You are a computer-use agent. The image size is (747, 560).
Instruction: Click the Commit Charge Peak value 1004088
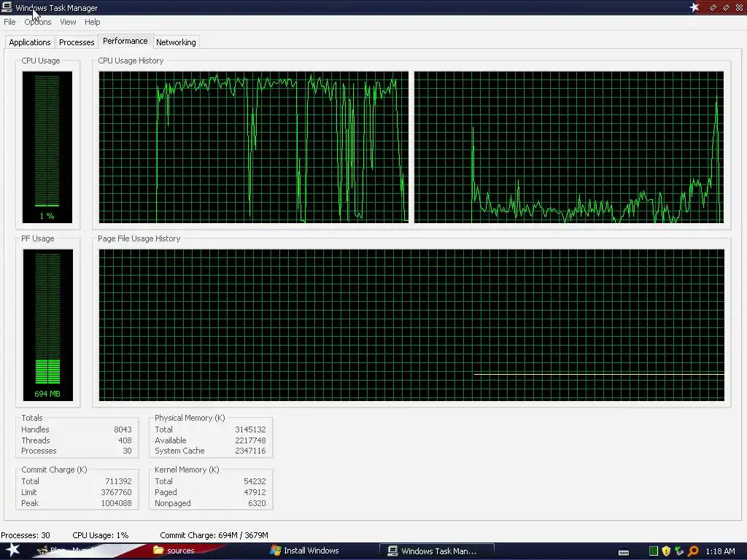[116, 503]
